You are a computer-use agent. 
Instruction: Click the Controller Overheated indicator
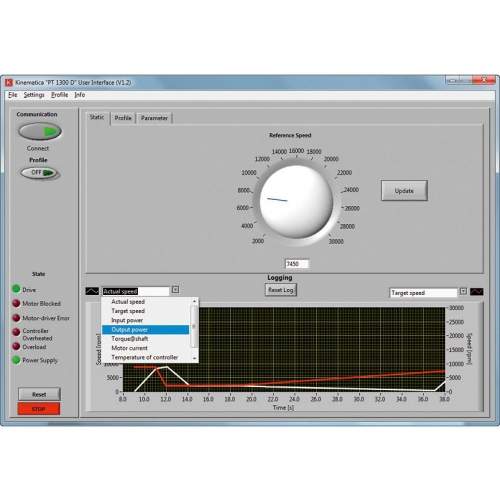16,332
